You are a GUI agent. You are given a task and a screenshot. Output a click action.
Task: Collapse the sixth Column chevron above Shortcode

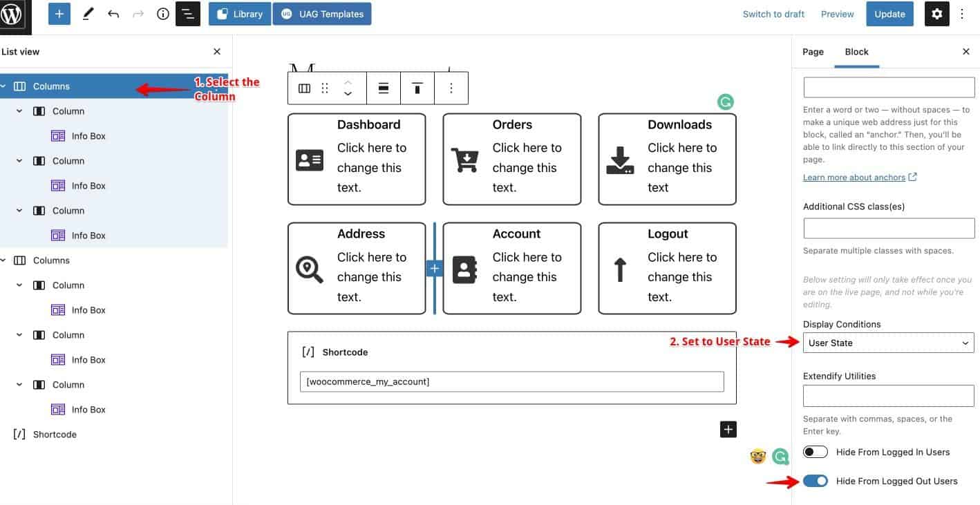click(x=19, y=385)
